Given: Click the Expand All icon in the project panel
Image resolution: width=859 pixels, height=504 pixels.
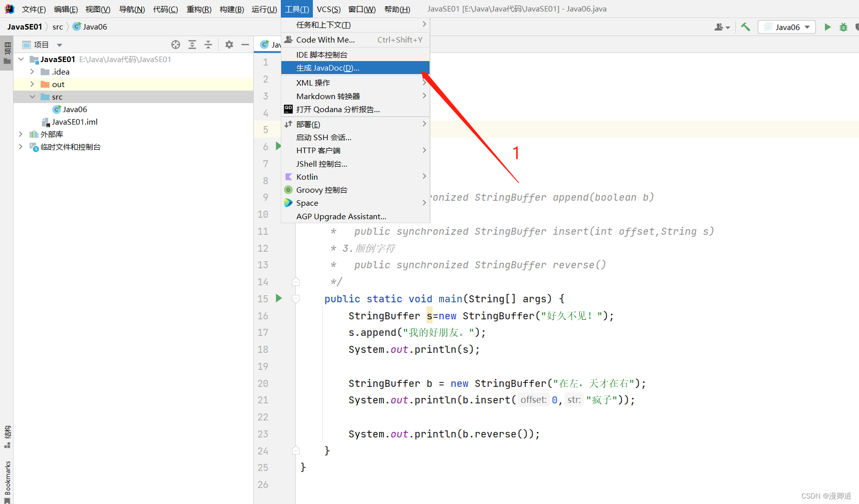Looking at the screenshot, I should (192, 45).
